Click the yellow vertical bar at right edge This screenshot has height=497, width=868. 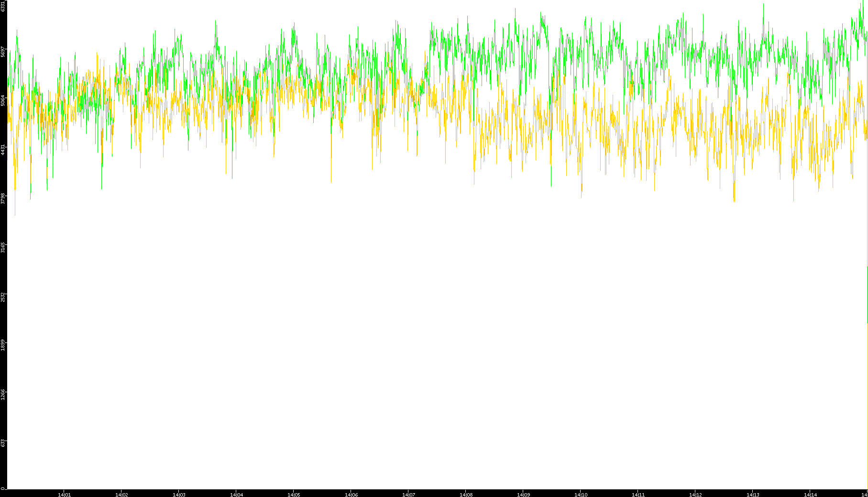pyautogui.click(x=867, y=407)
